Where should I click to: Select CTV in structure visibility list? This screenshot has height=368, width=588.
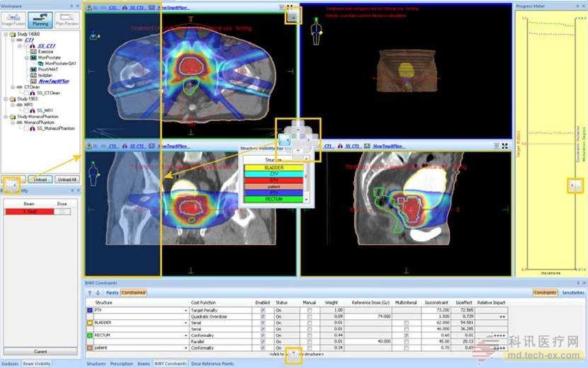pos(273,174)
